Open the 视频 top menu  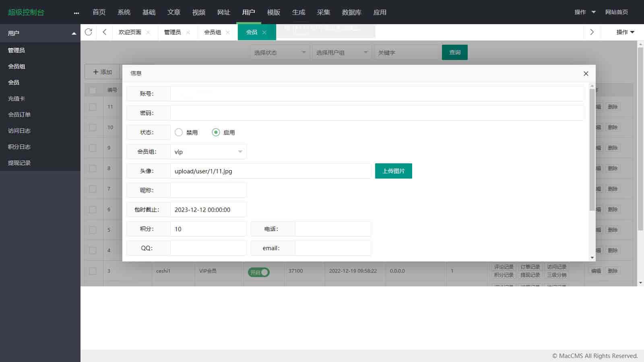[198, 12]
